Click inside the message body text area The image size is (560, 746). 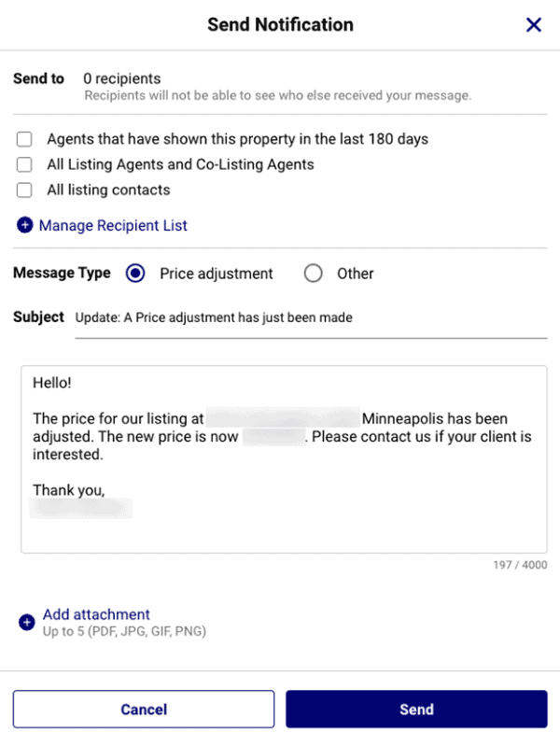284,459
